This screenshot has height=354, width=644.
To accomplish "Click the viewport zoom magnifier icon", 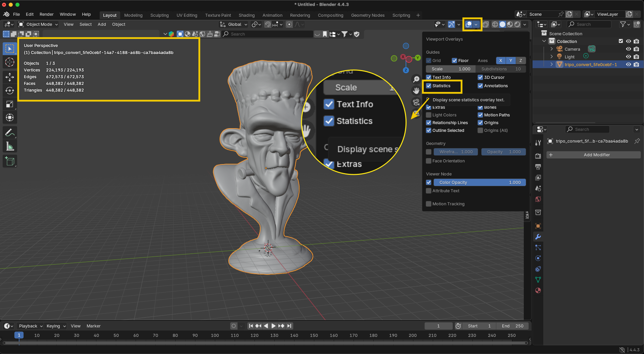I will tap(416, 79).
